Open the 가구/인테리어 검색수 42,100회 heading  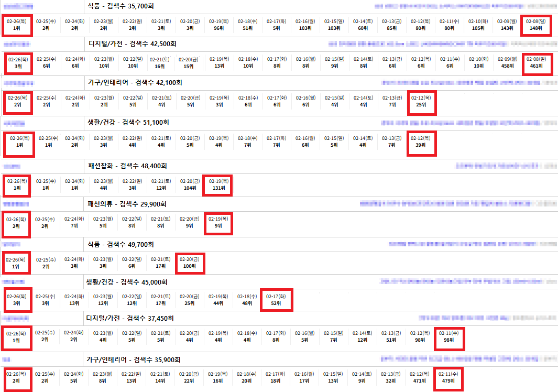pos(135,83)
